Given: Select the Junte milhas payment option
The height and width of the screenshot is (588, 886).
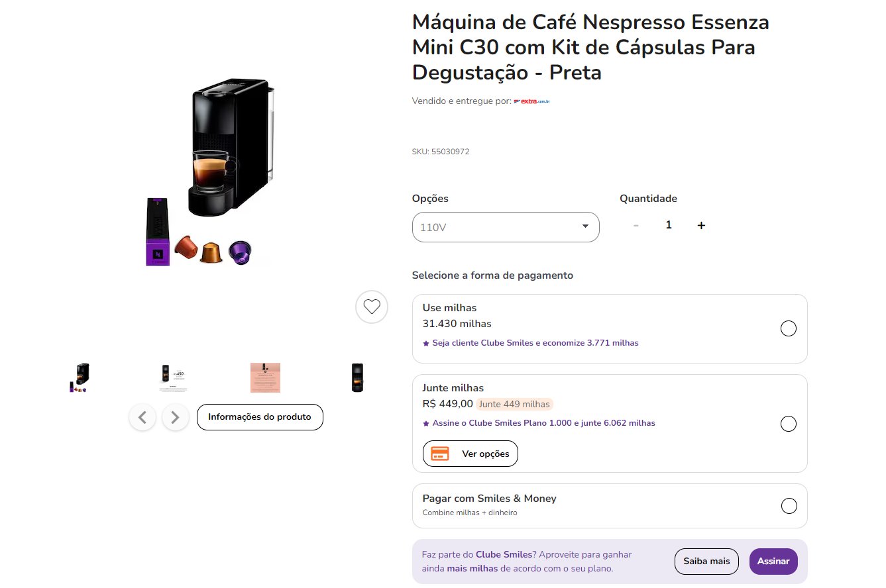Looking at the screenshot, I should pos(789,424).
